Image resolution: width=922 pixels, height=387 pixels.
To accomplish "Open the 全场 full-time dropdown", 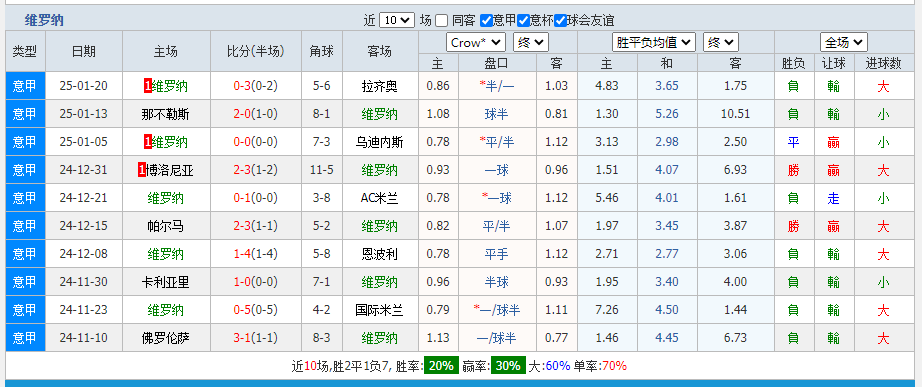I will (844, 42).
